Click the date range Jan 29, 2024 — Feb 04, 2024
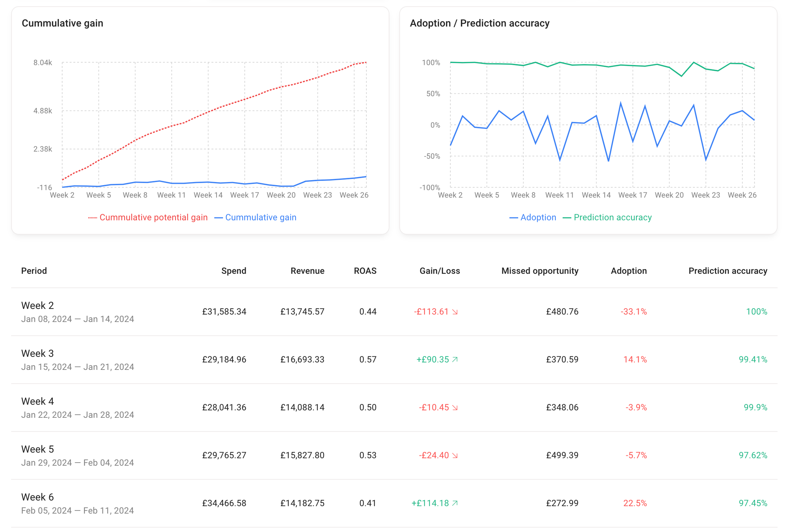The image size is (785, 532). 77,463
